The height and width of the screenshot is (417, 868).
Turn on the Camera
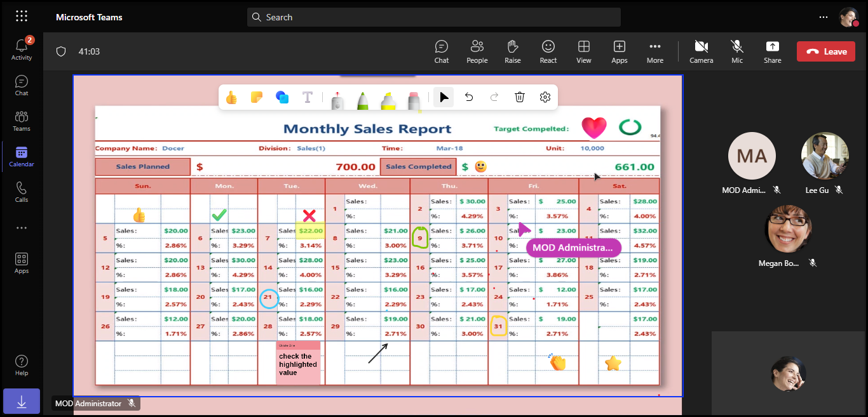click(701, 51)
